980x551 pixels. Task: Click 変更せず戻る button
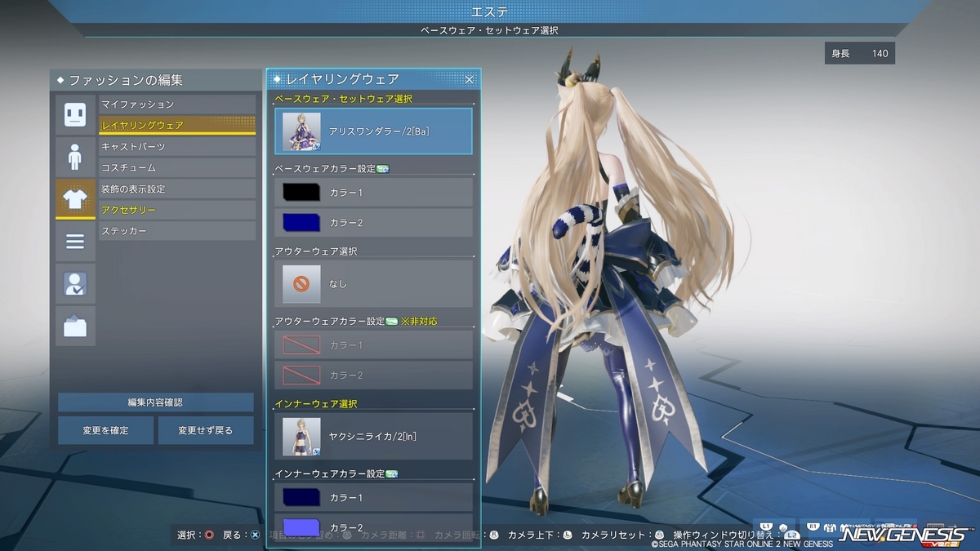[206, 430]
